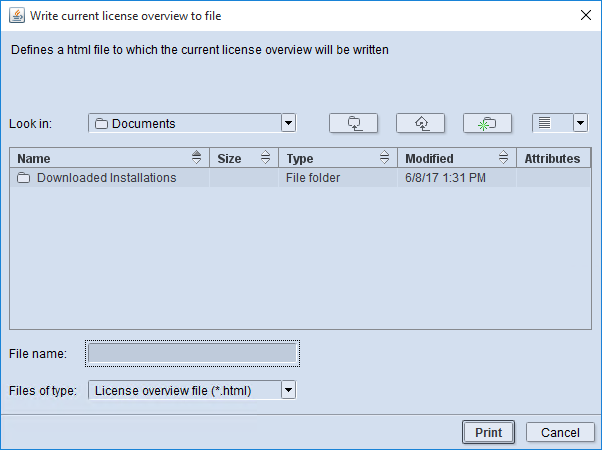
Task: Create a new folder with the green star button
Action: (487, 123)
